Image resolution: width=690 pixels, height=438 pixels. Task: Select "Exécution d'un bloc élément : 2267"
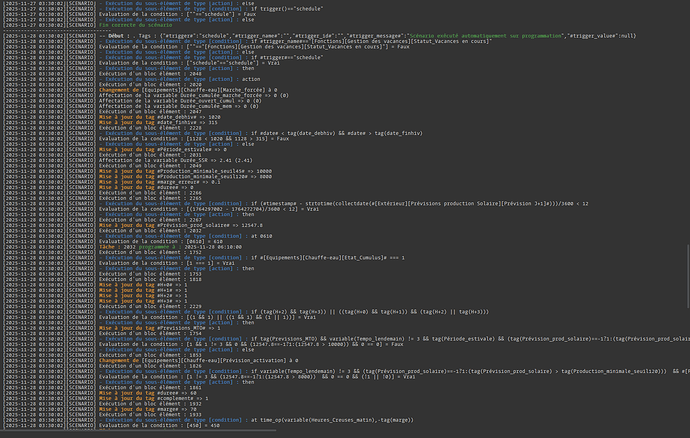point(150,220)
